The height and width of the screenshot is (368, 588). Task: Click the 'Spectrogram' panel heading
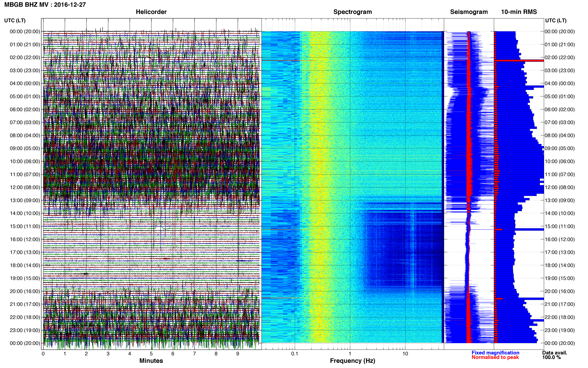(352, 12)
